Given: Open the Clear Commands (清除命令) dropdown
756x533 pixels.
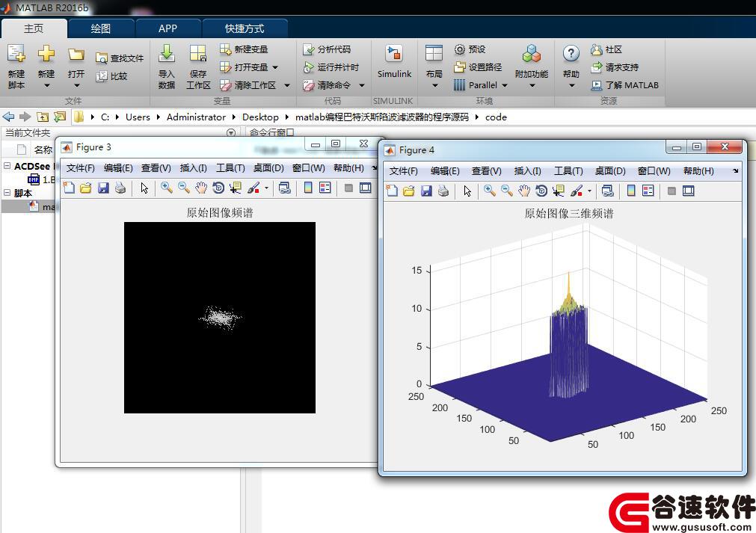Looking at the screenshot, I should 362,85.
